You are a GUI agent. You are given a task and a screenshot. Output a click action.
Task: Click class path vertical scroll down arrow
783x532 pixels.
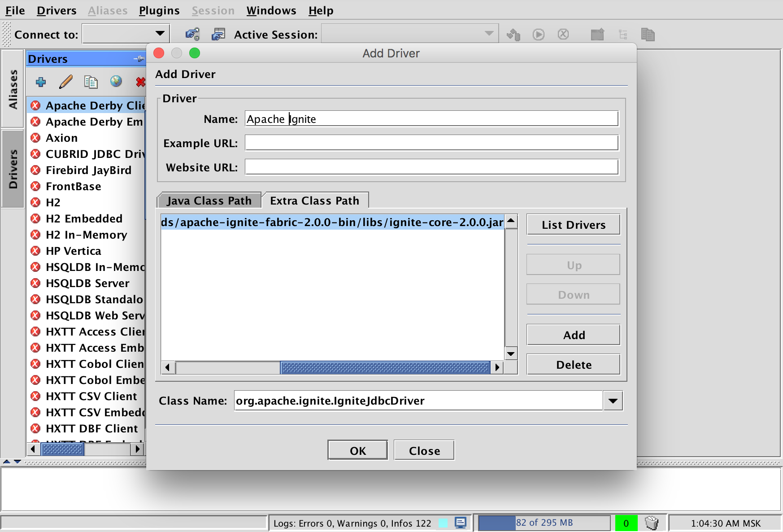511,353
